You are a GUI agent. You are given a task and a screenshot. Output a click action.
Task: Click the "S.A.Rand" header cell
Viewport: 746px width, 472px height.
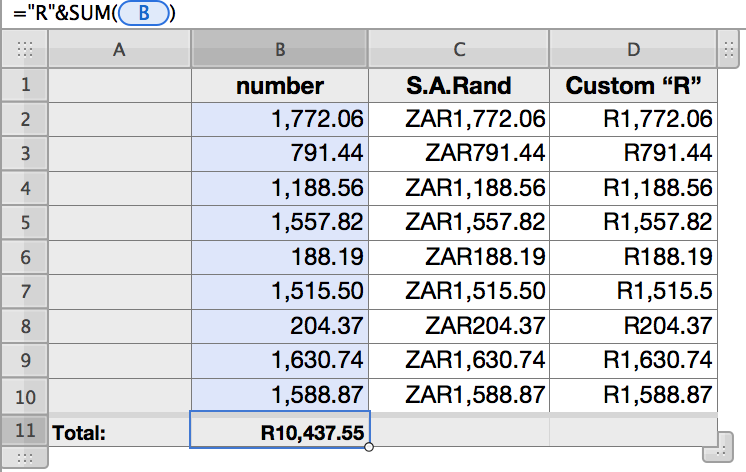(x=459, y=86)
